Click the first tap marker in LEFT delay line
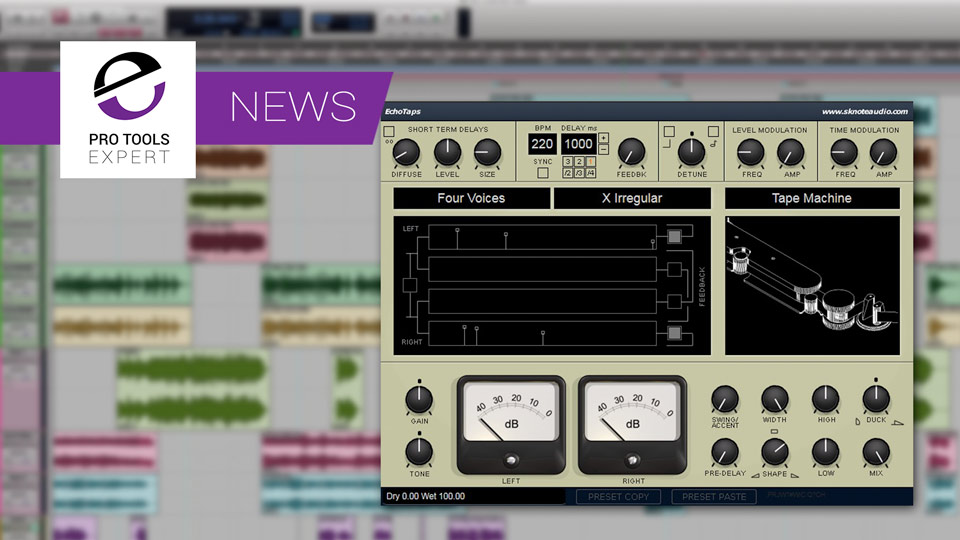960x540 pixels. coord(457,238)
